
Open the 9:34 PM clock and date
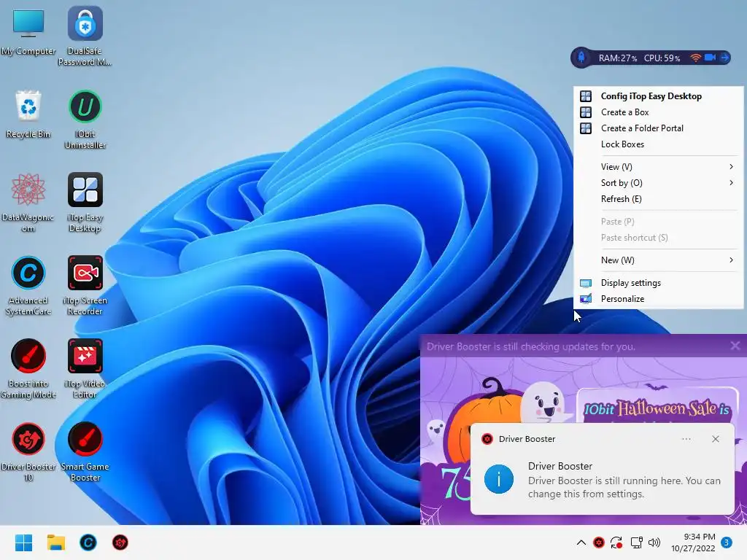[x=693, y=542]
